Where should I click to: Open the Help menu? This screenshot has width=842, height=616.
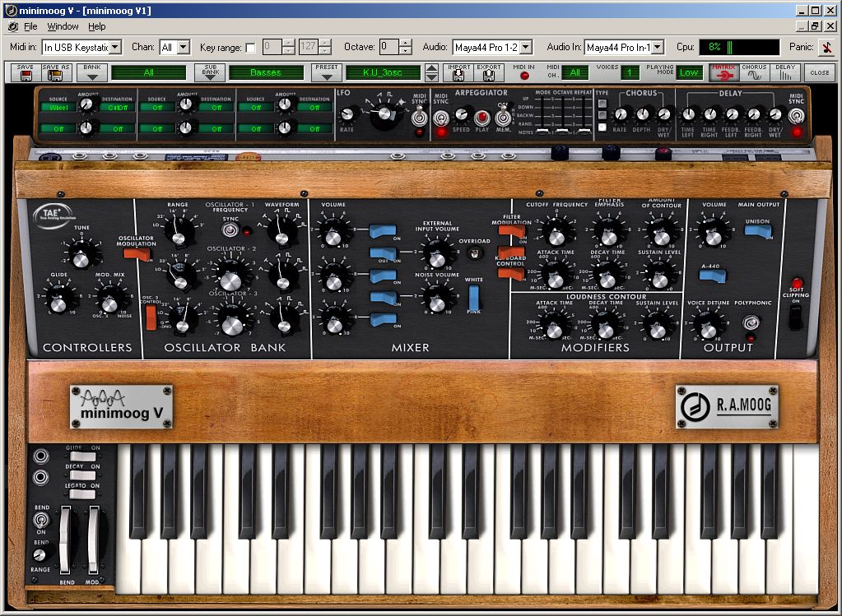[x=96, y=26]
